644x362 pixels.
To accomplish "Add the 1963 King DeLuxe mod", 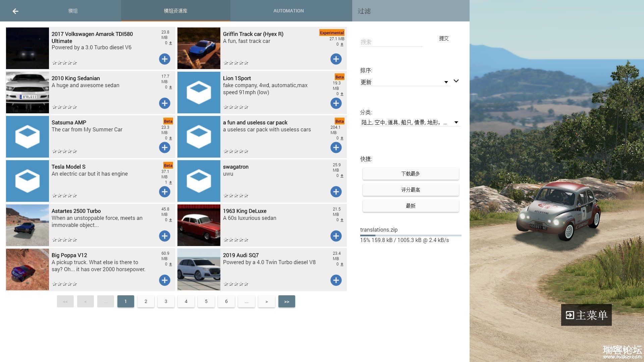I will click(336, 236).
